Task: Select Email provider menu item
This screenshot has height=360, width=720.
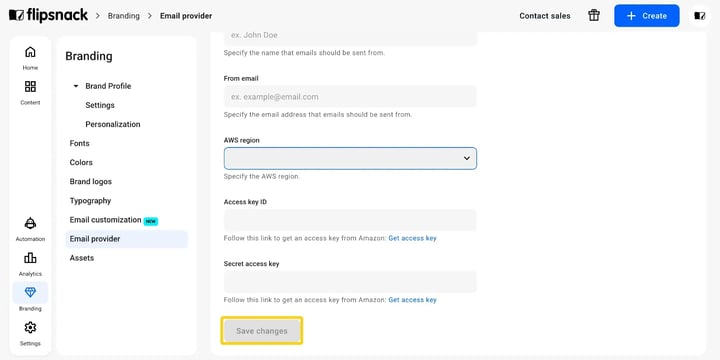Action: 127,239
